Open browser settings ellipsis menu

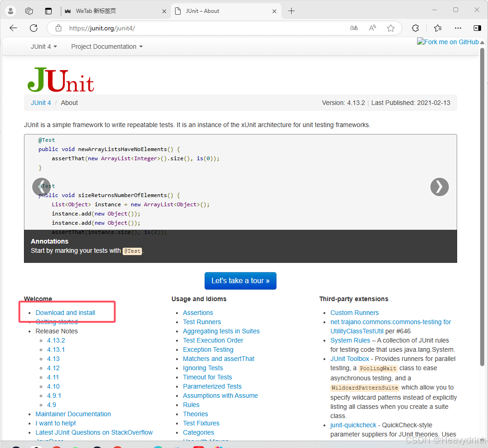coord(458,28)
